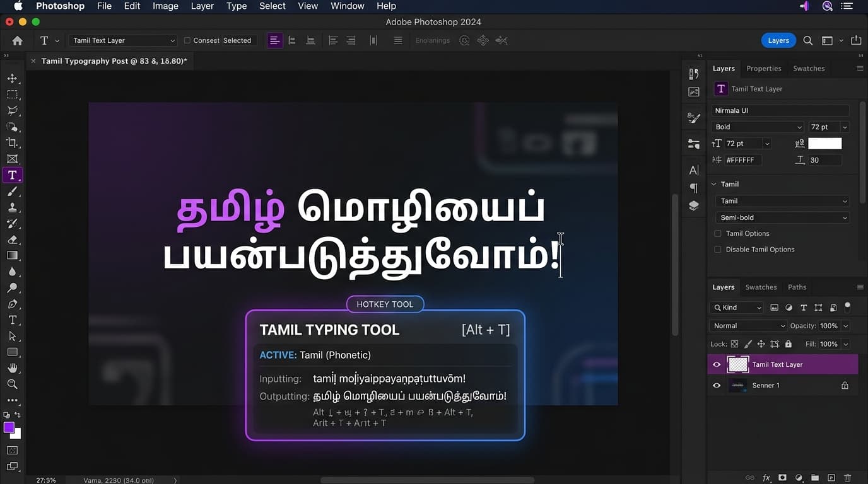Select the Brush tool
Viewport: 868px width, 484px height.
point(12,192)
